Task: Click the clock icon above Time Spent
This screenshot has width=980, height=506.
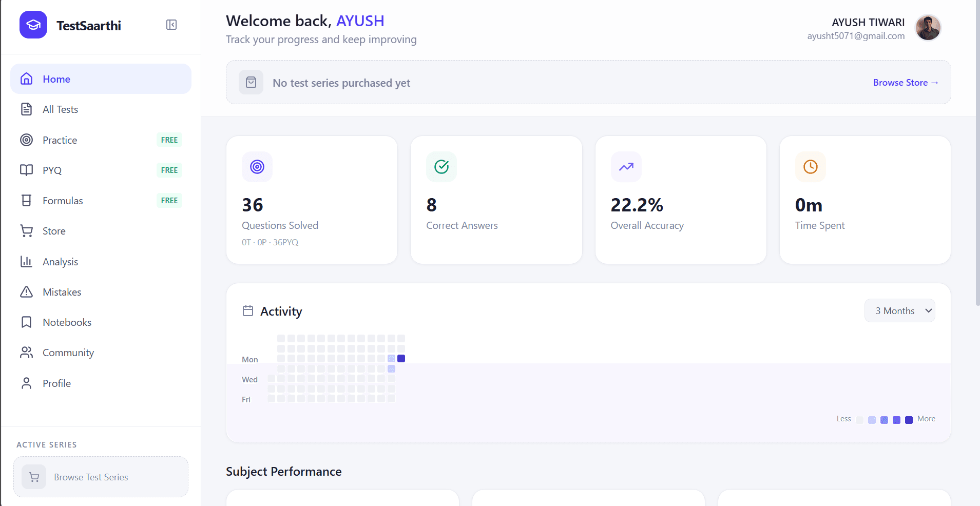Action: 810,167
